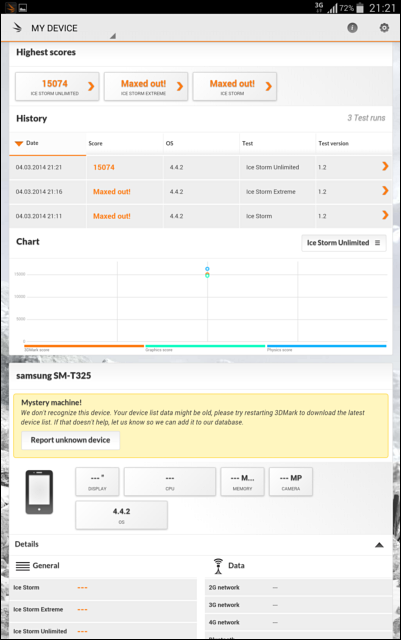Tap the Data antenna icon
Viewport: 401px width, 640px height.
click(x=218, y=566)
